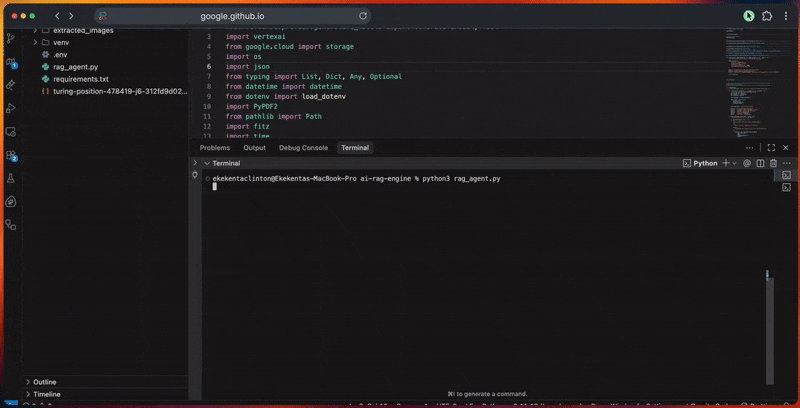The image size is (800, 408).
Task: Open new terminal launch profile dropdown
Action: (x=735, y=163)
